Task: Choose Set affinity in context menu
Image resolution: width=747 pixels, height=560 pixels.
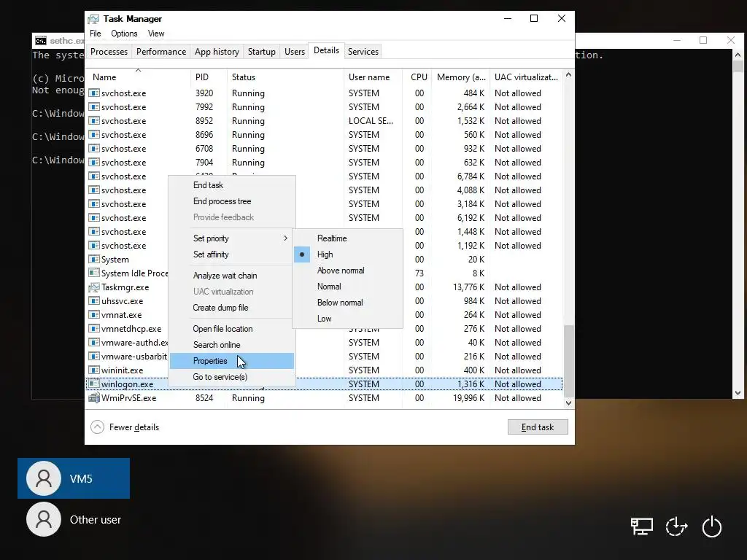Action: 231,254
